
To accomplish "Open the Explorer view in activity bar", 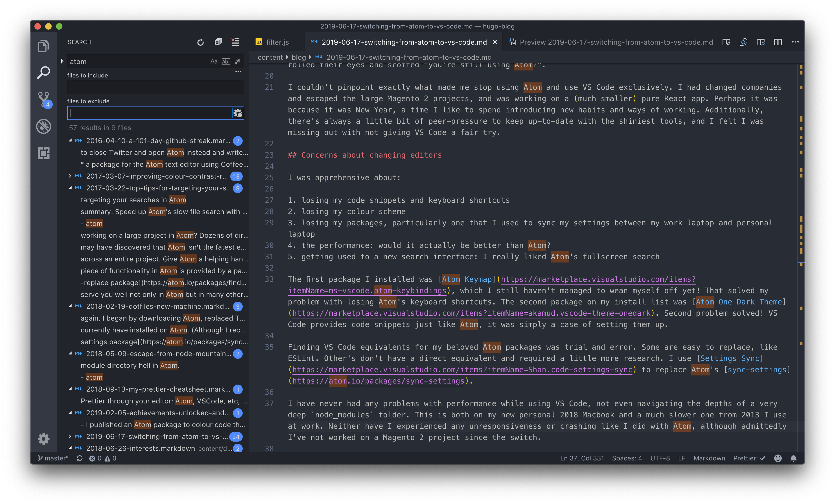I will [43, 46].
